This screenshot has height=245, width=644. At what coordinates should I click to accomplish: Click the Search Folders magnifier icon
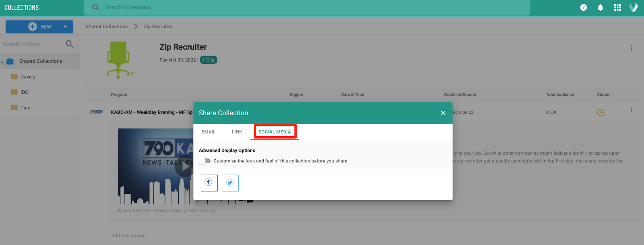[69, 44]
